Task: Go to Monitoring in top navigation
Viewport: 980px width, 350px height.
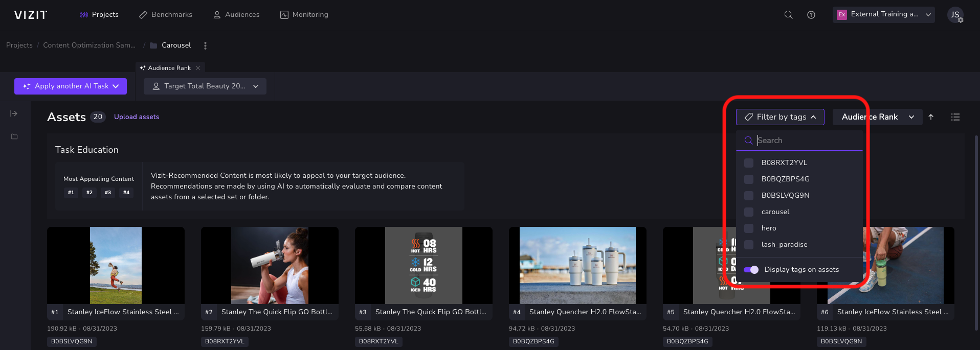Action: click(304, 15)
